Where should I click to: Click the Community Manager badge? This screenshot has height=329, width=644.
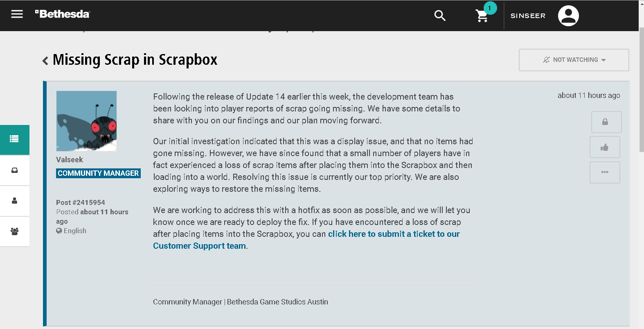[98, 173]
